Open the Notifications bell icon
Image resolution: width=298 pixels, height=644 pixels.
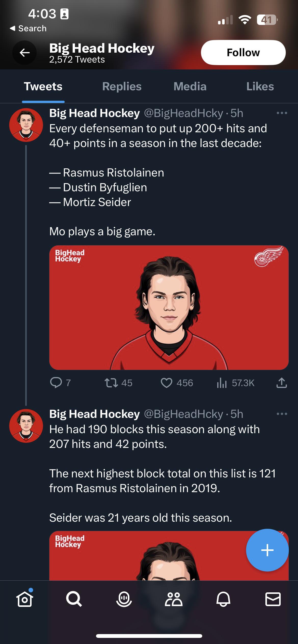tap(223, 599)
